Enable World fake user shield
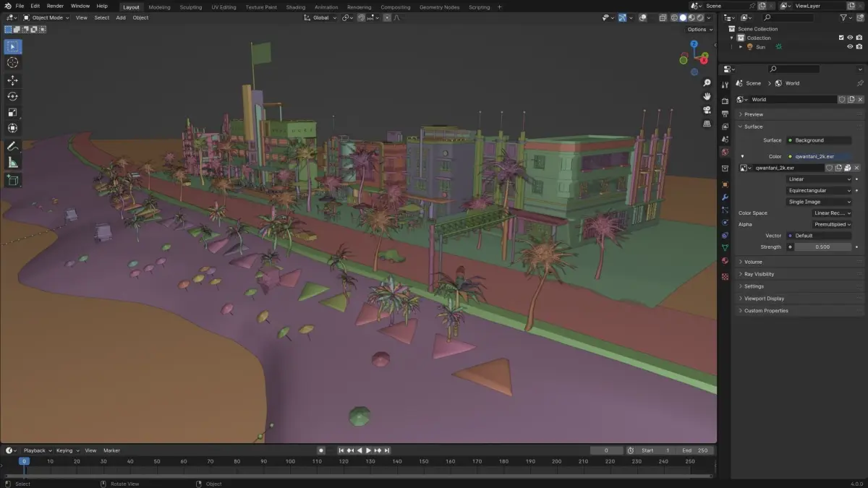 click(842, 100)
